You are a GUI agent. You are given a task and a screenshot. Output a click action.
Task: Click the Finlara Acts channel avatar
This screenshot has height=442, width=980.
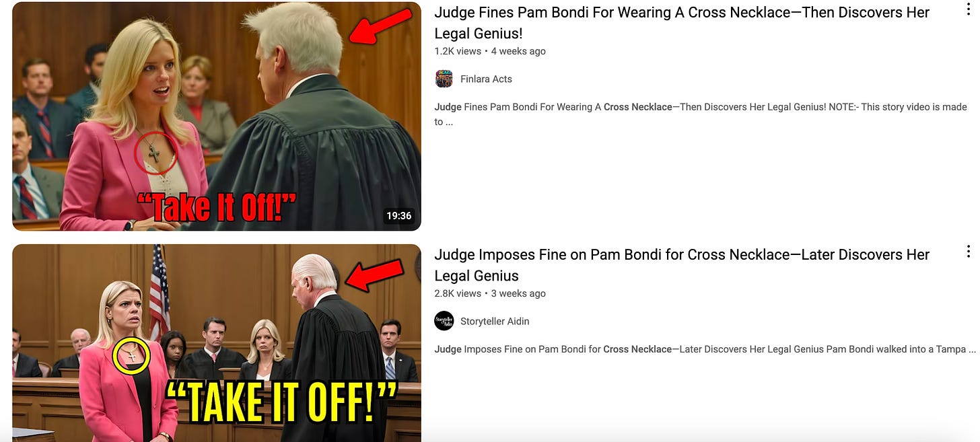(x=444, y=79)
